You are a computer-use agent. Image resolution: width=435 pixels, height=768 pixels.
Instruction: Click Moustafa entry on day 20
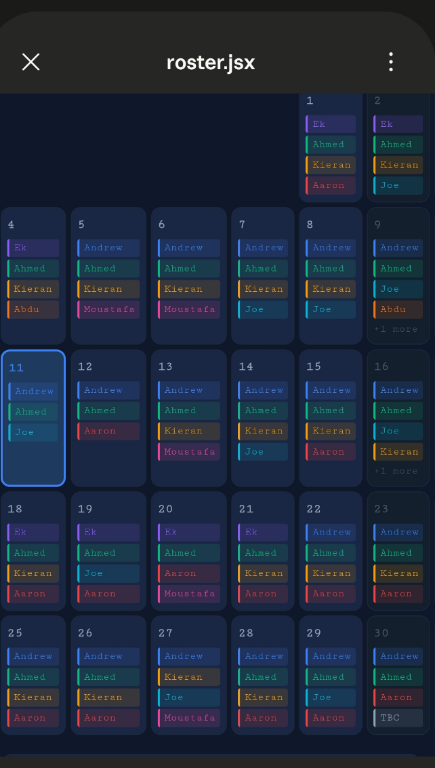pos(189,594)
